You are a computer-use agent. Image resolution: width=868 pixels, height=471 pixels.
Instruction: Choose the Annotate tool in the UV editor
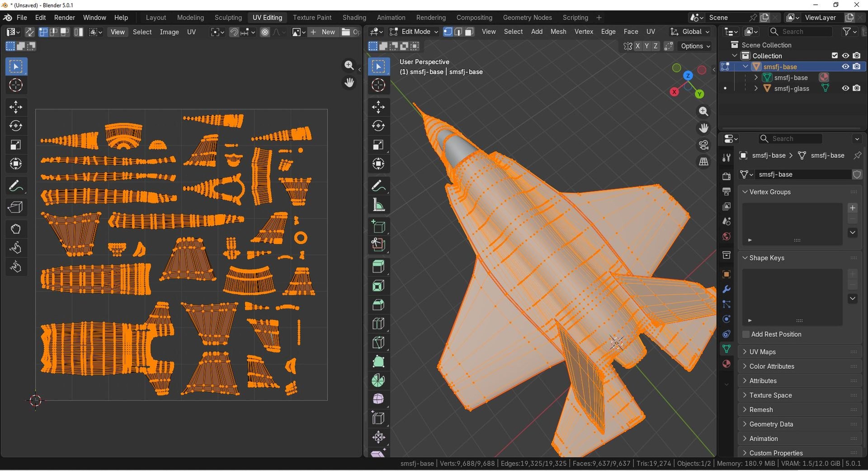tap(16, 185)
